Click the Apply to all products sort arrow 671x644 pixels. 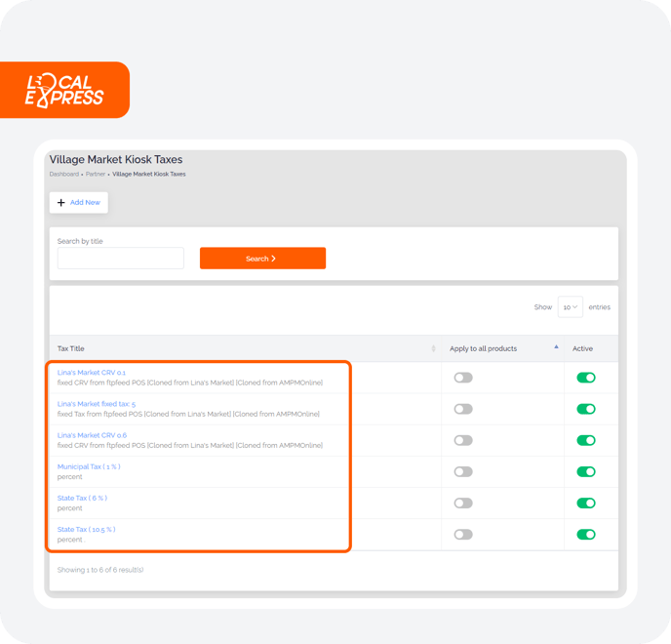pyautogui.click(x=556, y=346)
